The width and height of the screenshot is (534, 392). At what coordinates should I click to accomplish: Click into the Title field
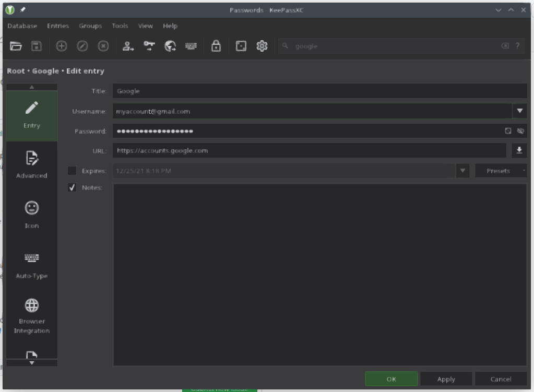click(x=319, y=91)
